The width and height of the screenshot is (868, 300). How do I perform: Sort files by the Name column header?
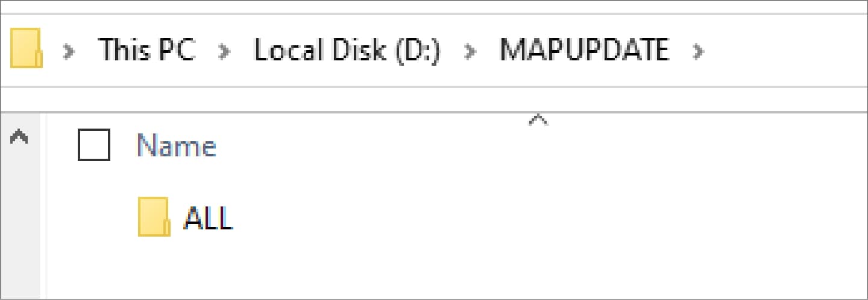coord(176,145)
